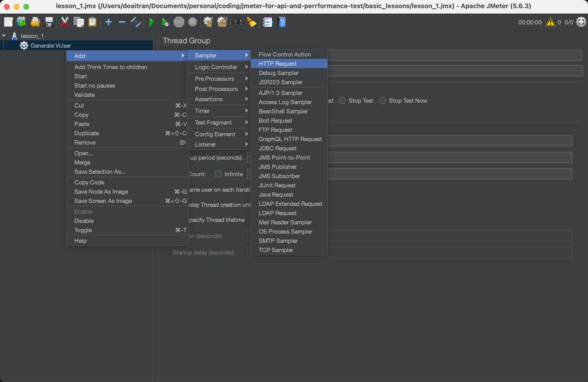
Task: Open the Timer submenu
Action: [219, 111]
